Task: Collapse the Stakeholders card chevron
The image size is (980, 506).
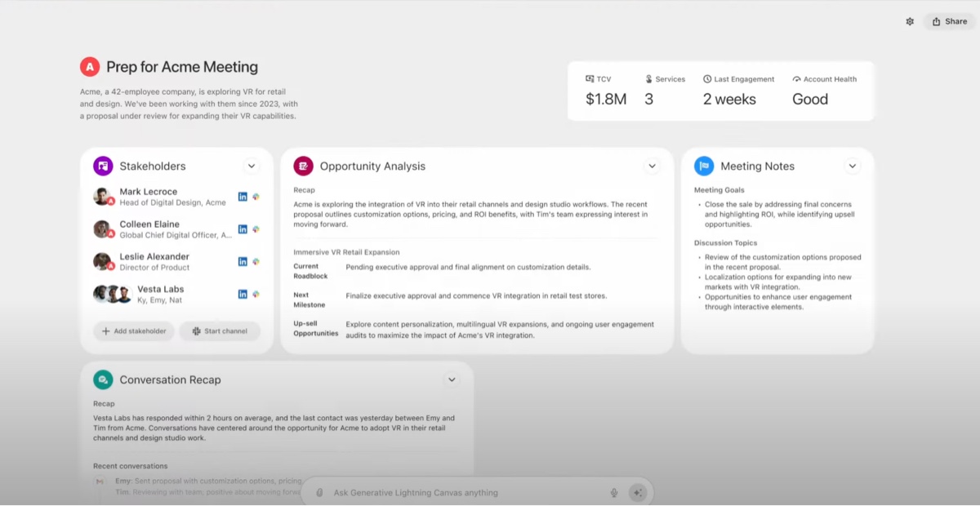Action: (x=252, y=166)
